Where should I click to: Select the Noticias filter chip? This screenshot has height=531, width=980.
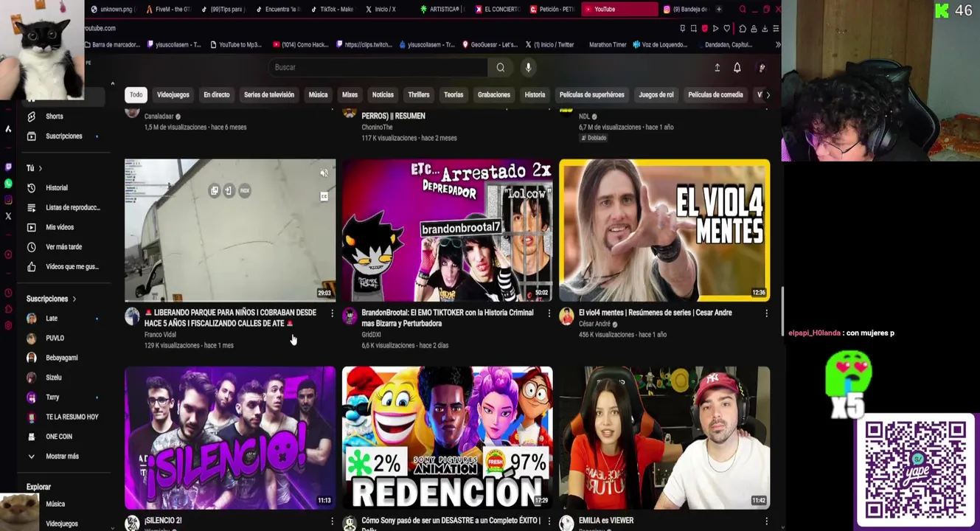point(383,95)
